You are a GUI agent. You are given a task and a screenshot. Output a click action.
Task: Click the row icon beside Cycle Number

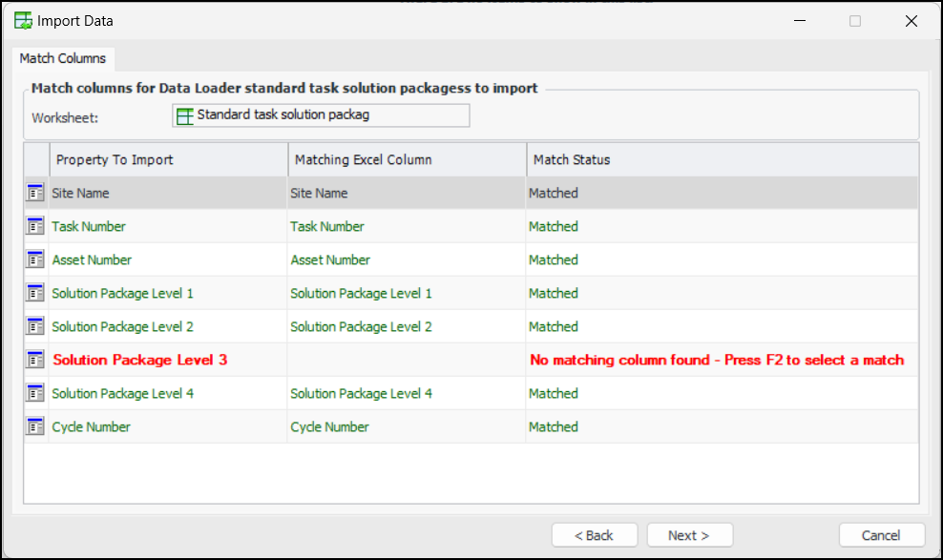pos(35,426)
